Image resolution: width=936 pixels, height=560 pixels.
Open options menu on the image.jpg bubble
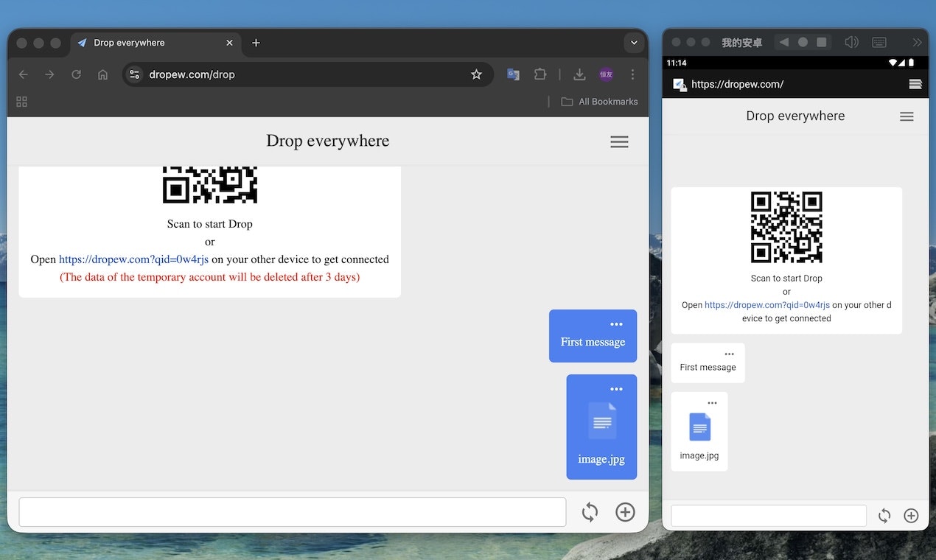point(616,388)
